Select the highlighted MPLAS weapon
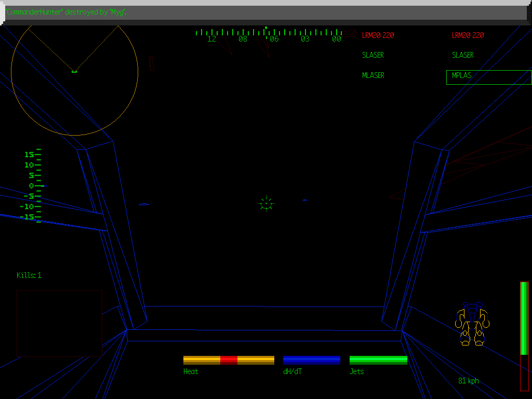This screenshot has height=399, width=532. click(x=462, y=75)
